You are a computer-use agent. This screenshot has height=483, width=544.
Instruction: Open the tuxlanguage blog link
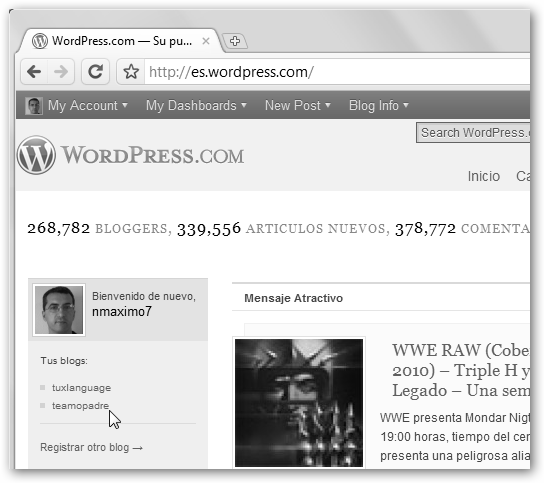coord(82,388)
